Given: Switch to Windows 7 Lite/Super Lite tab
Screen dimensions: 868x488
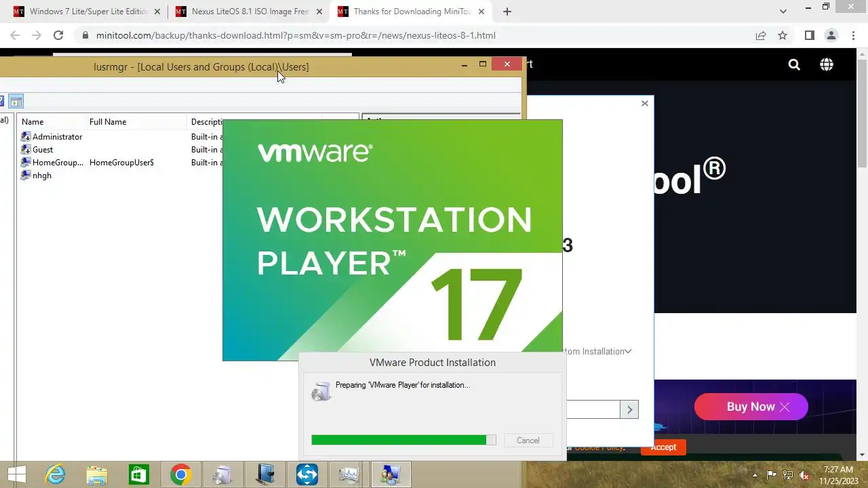Looking at the screenshot, I should [89, 12].
